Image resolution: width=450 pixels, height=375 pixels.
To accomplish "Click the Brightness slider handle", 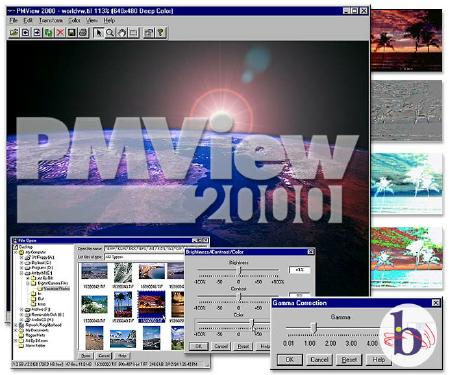I will click(x=239, y=270).
